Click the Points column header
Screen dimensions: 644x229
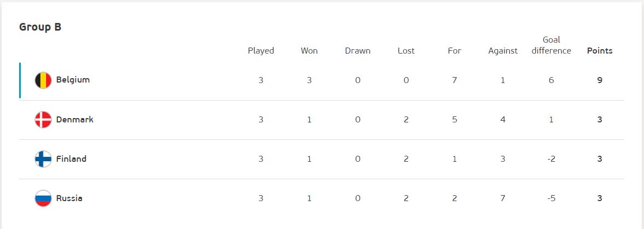click(600, 51)
